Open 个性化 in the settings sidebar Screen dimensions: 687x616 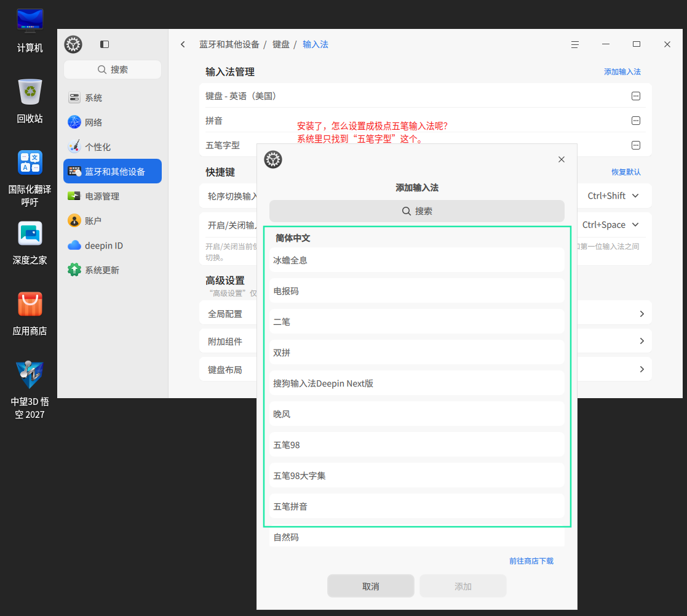[x=113, y=147]
